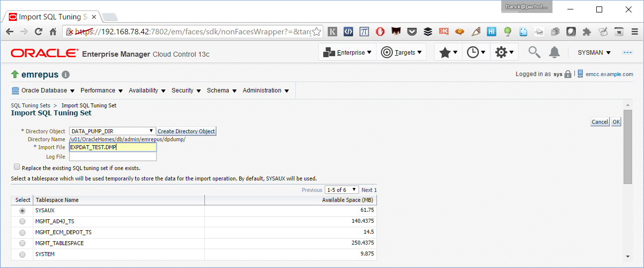Open the History clock menu
The image size is (644, 268).
(476, 52)
